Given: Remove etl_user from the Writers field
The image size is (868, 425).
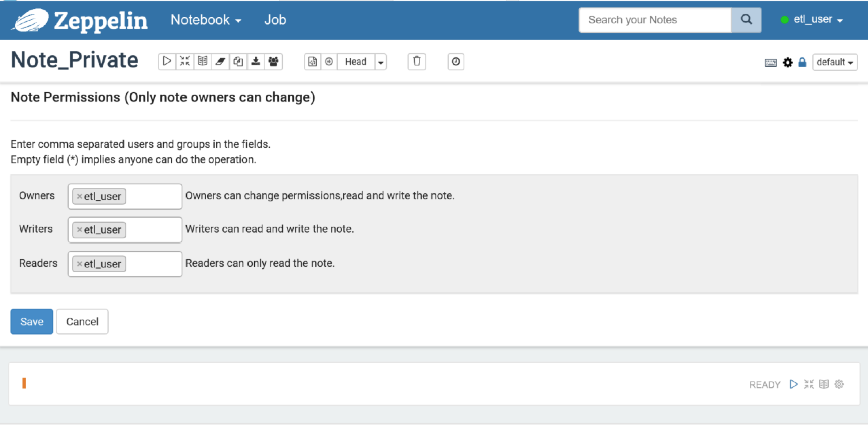Looking at the screenshot, I should tap(79, 230).
